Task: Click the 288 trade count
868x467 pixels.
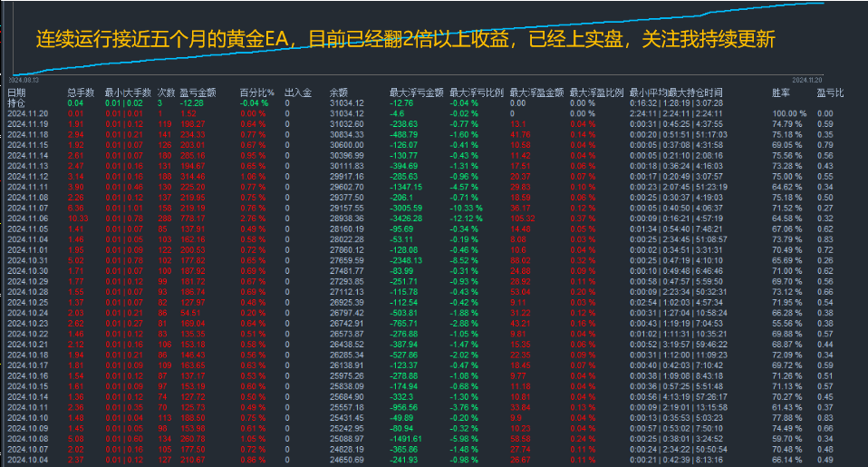Action: [165, 219]
